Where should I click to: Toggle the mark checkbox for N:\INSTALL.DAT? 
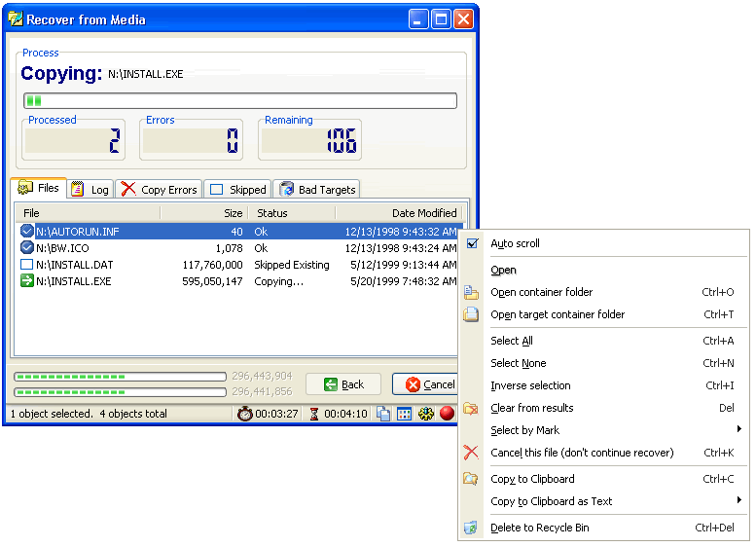(x=26, y=265)
